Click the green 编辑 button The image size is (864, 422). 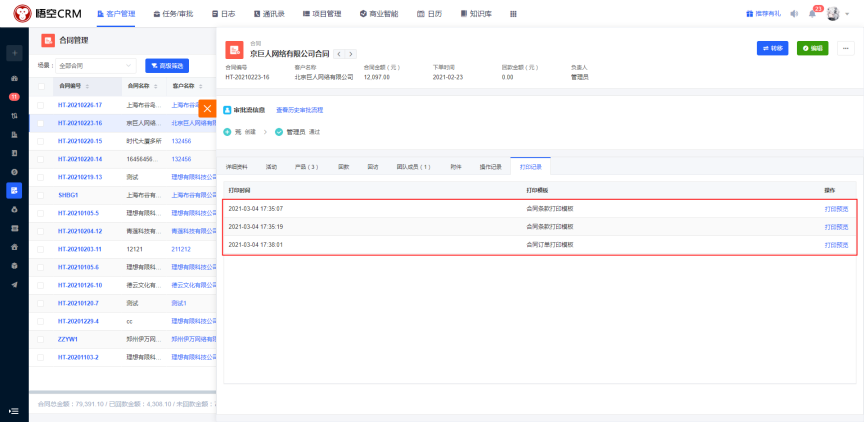[812, 48]
